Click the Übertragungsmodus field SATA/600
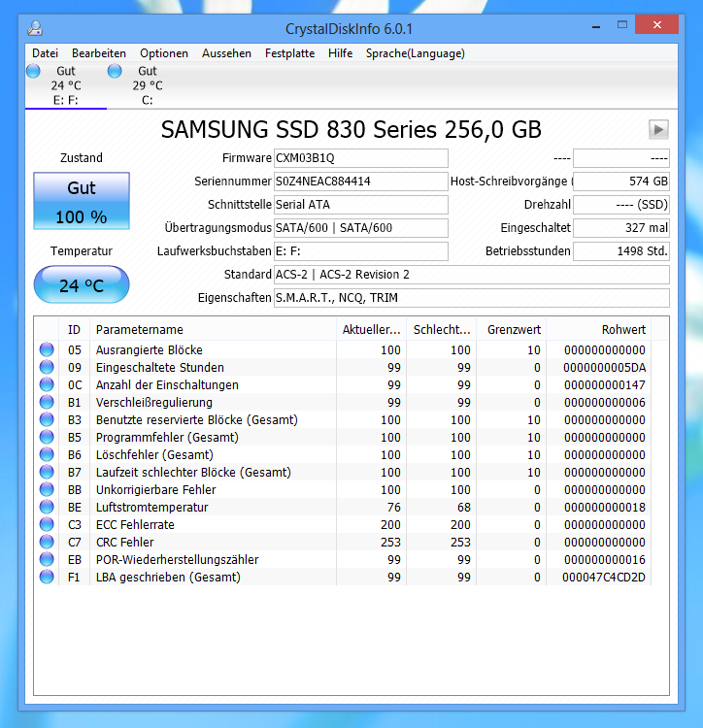 click(x=361, y=228)
